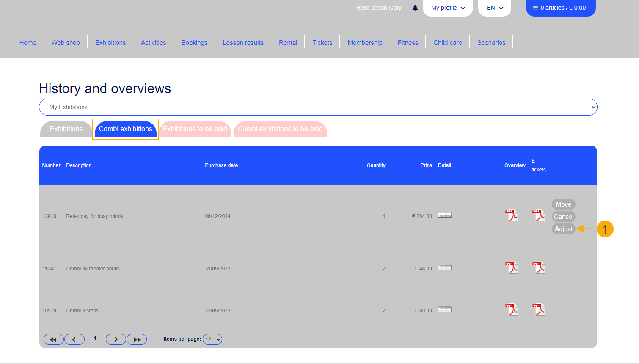The width and height of the screenshot is (639, 364).
Task: Open the shopping cart with 0 articles
Action: [560, 8]
